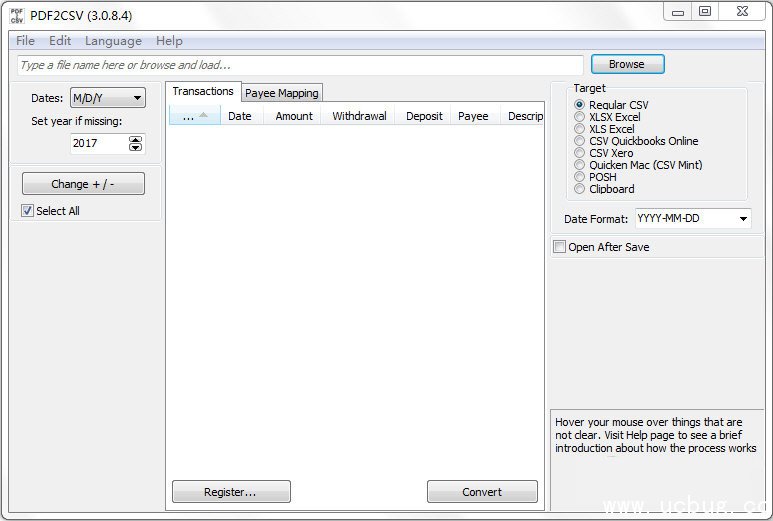The height and width of the screenshot is (521, 773).
Task: Enable the Select All checkbox
Action: tap(28, 211)
